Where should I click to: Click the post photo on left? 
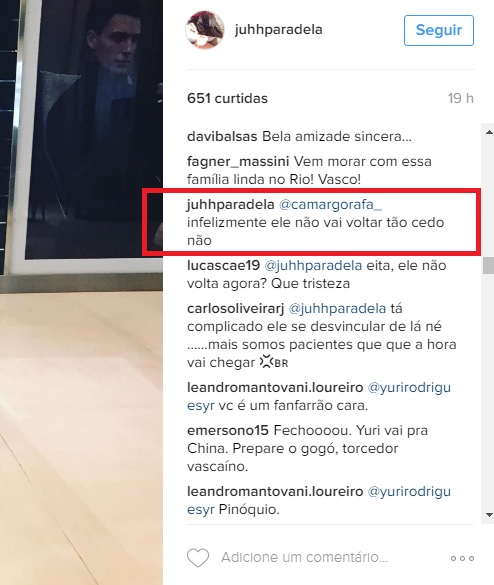(x=81, y=292)
